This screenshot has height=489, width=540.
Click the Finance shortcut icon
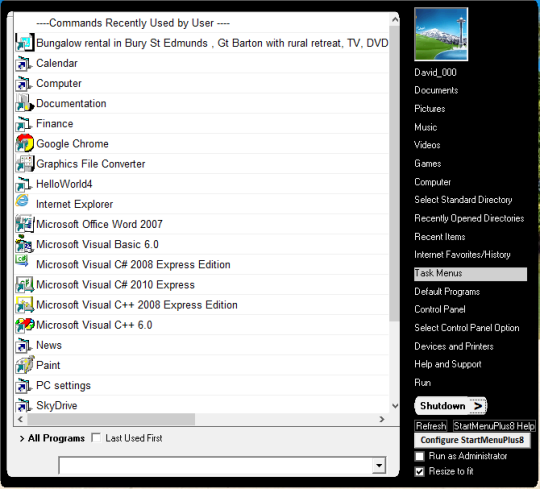(24, 124)
